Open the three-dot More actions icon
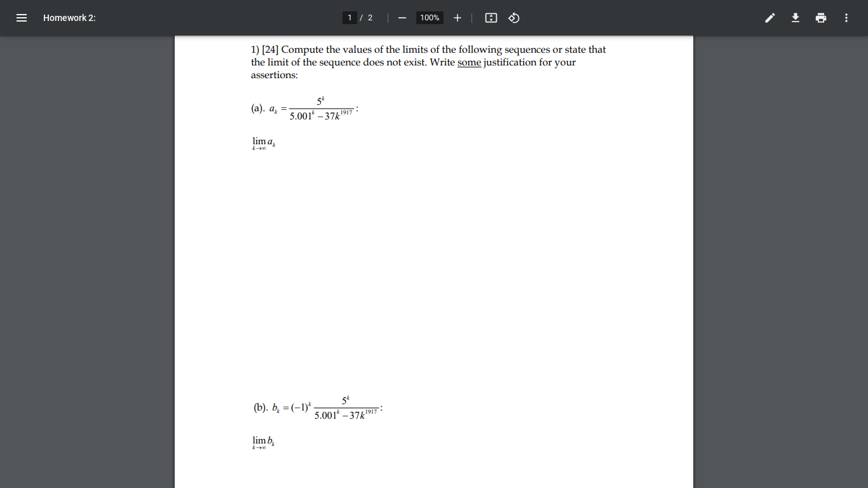The image size is (868, 488). tap(846, 18)
